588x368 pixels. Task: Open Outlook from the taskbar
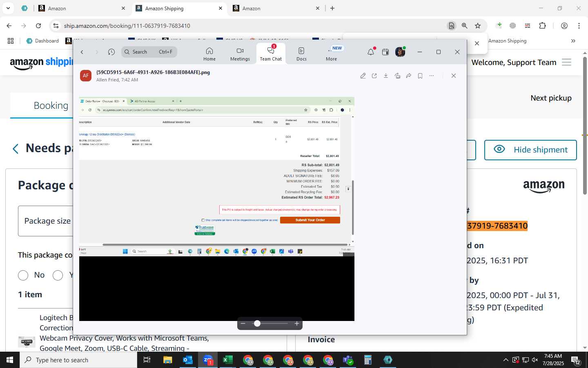[x=188, y=360]
